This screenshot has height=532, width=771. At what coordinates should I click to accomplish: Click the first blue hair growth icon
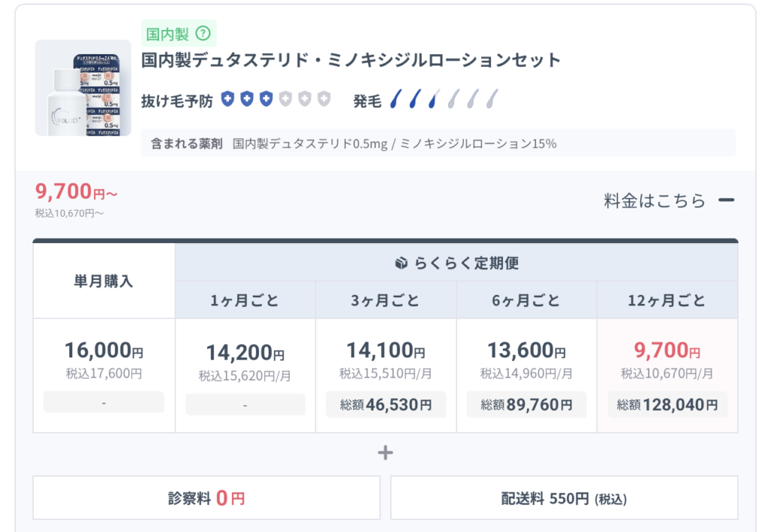396,99
